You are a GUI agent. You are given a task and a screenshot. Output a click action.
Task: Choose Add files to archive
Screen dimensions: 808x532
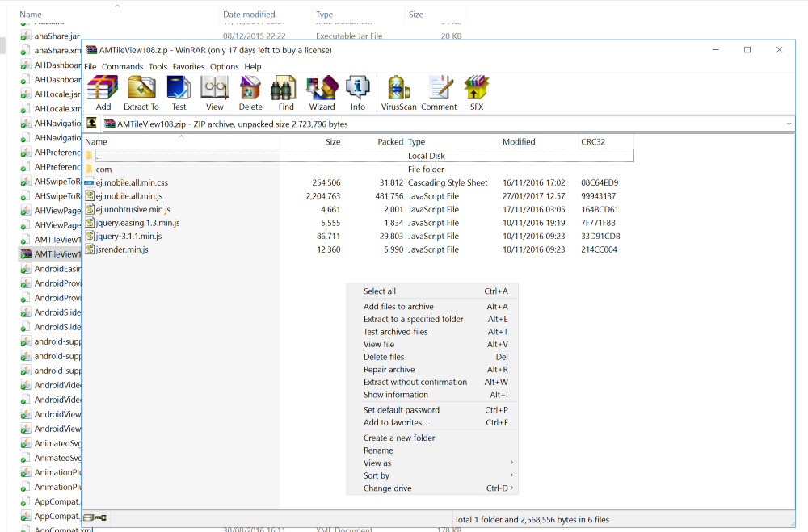pos(431,307)
